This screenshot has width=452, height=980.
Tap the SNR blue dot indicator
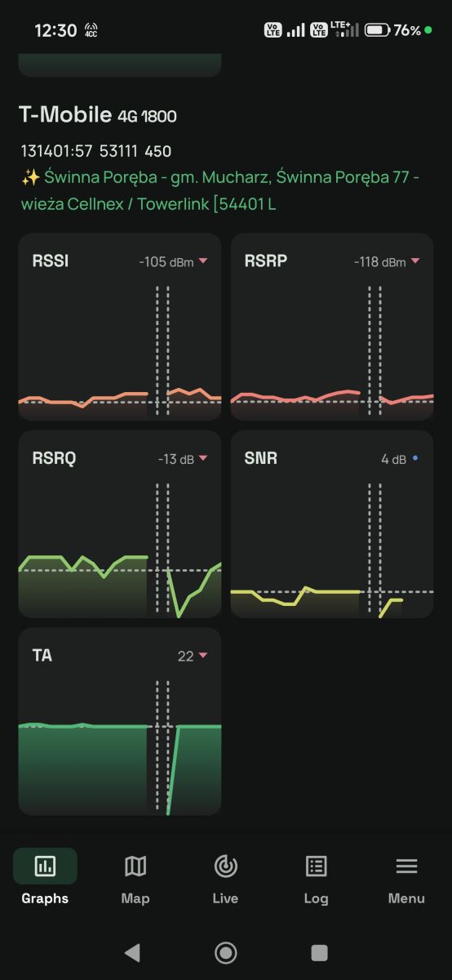tap(415, 458)
